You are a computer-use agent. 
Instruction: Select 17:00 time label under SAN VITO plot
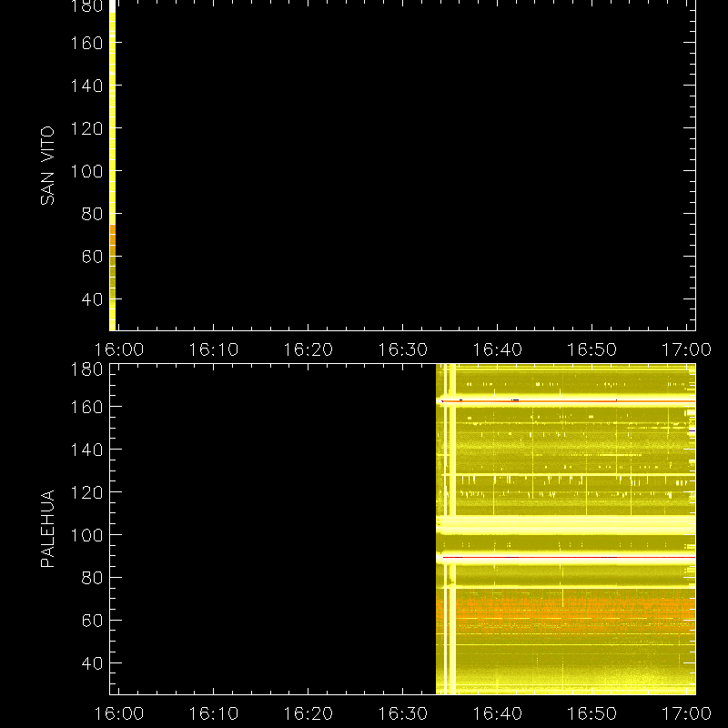[x=686, y=349]
